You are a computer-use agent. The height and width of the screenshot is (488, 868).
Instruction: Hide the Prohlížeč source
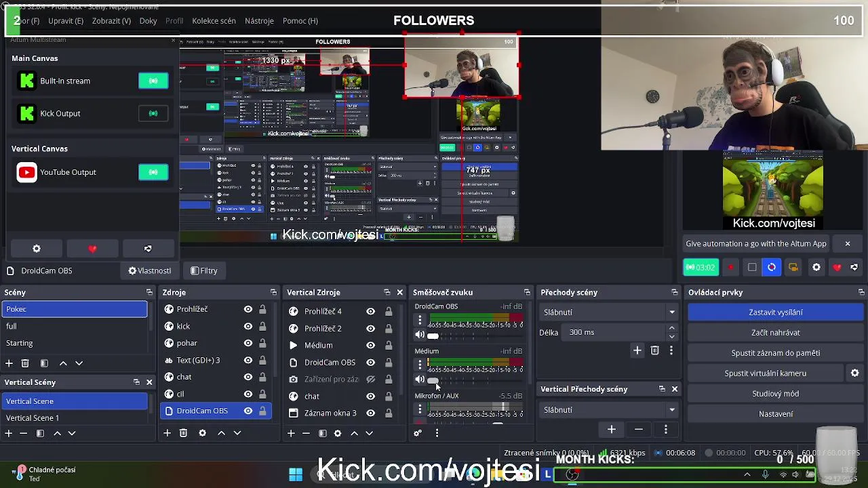[x=248, y=309]
